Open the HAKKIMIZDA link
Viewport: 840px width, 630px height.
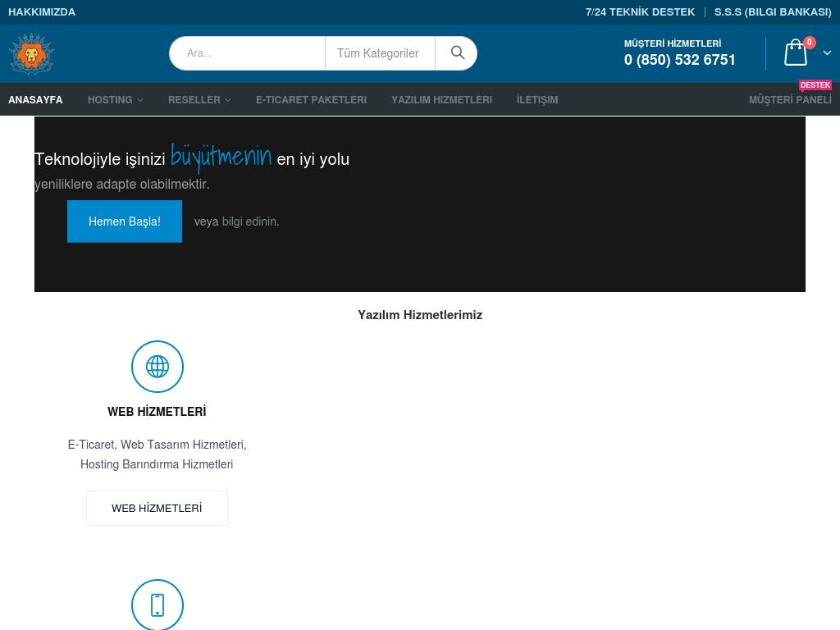coord(42,12)
